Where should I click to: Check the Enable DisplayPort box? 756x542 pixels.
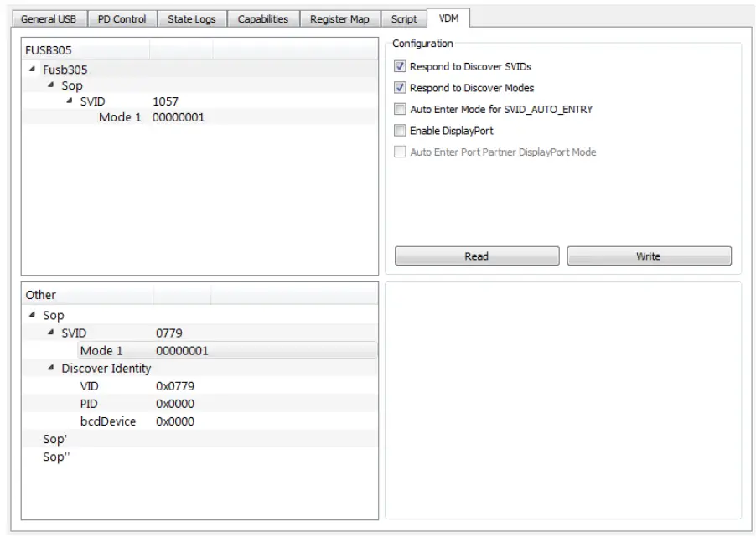[x=400, y=130]
